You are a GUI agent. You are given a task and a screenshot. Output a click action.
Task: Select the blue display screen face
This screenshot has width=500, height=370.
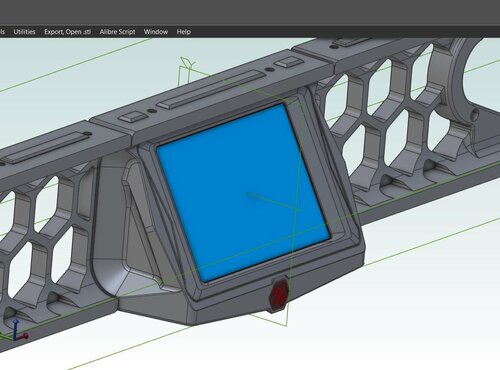pos(243,192)
